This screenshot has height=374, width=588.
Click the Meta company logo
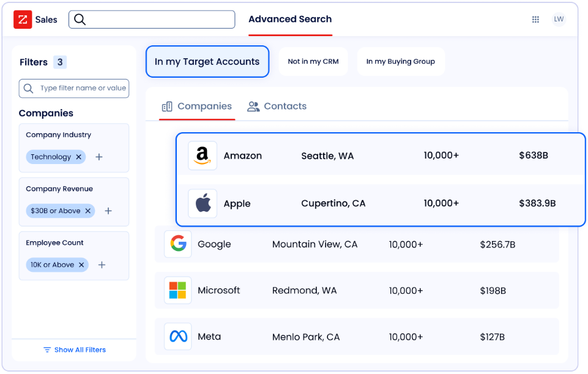point(178,337)
